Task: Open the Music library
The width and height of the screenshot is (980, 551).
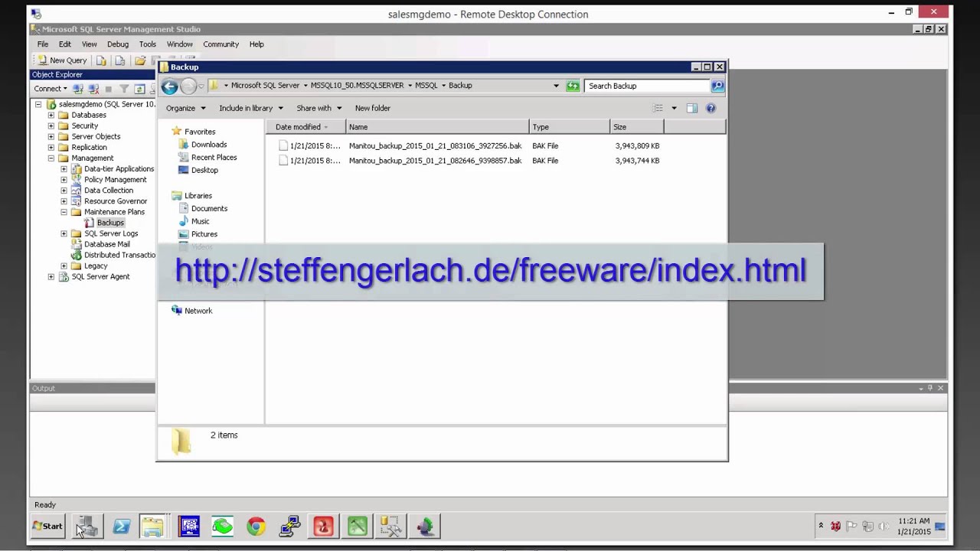Action: 201,221
